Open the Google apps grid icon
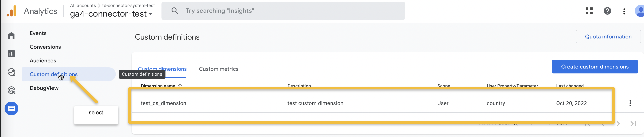 (589, 11)
